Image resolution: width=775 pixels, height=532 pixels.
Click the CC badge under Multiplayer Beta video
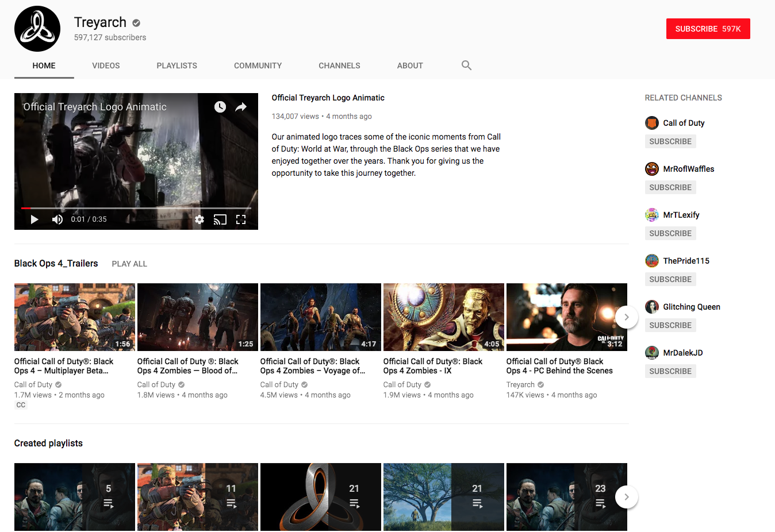pos(21,405)
